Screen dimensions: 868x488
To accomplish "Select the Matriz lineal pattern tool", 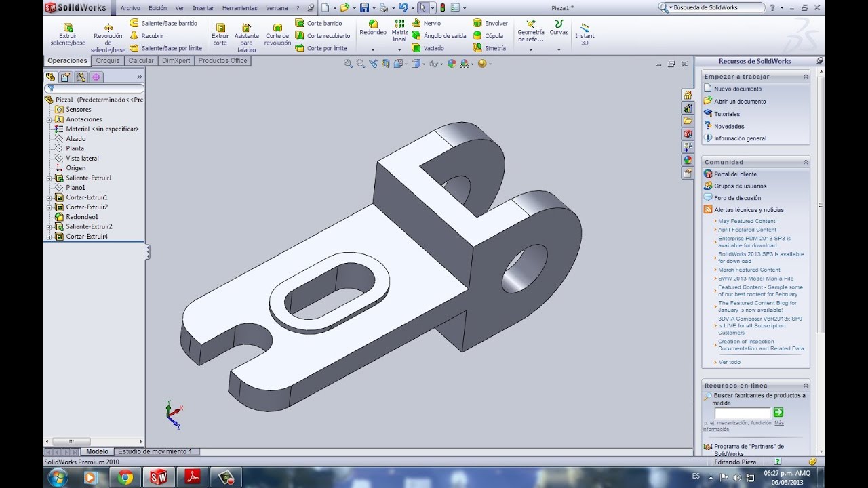I will (x=399, y=31).
